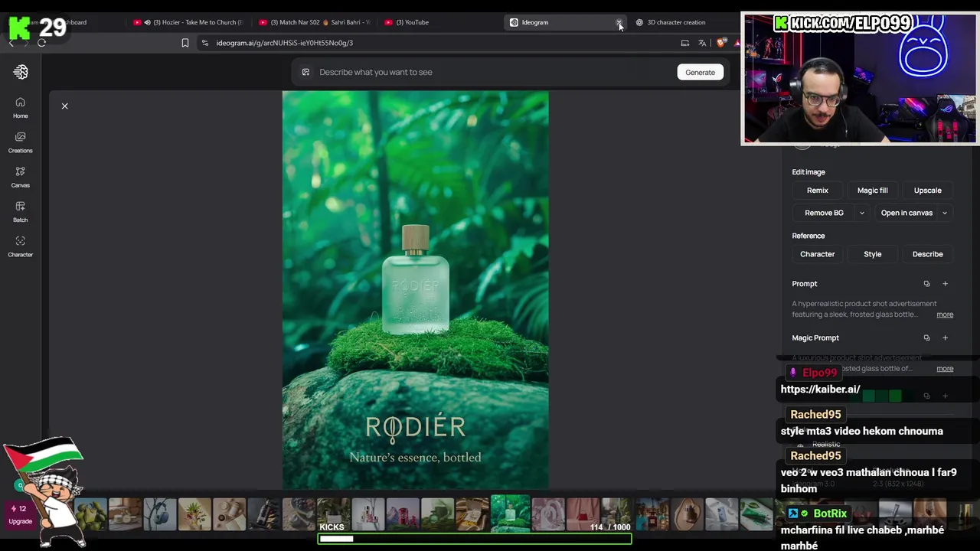The image size is (980, 551).
Task: Click the Remix button
Action: 818,191
